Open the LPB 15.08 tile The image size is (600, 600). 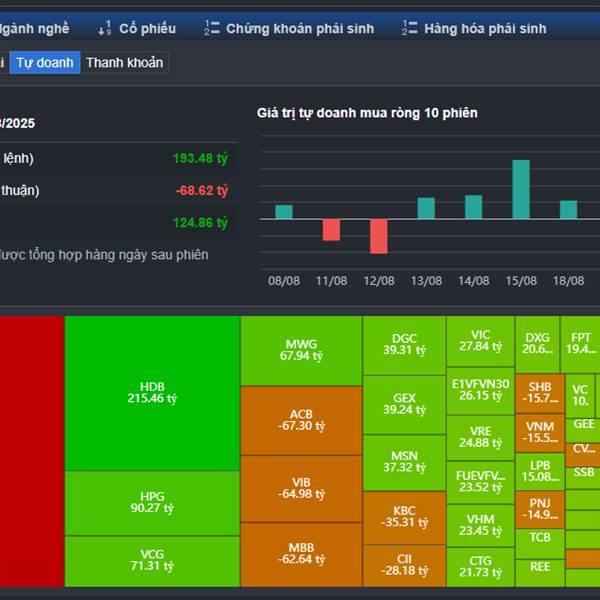pos(540,472)
